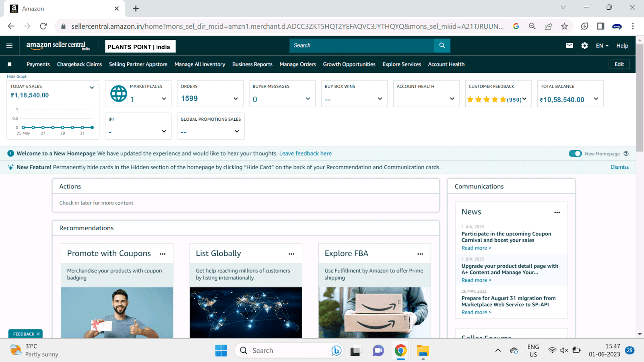Click the Help link in header
Image resolution: width=644 pixels, height=362 pixels.
tap(622, 46)
